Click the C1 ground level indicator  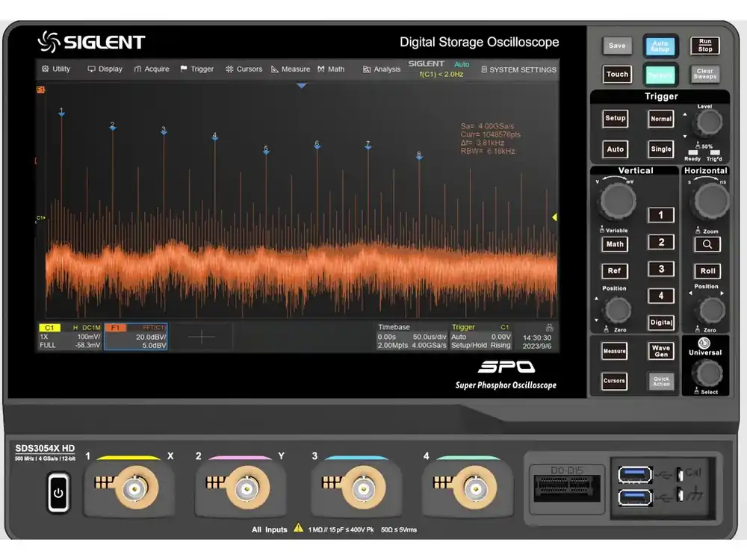(40, 218)
